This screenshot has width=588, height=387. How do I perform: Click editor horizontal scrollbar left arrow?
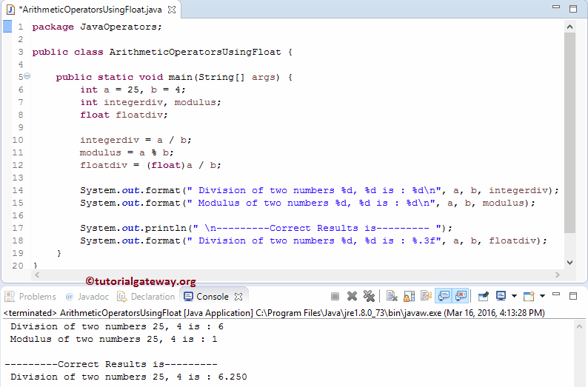click(37, 275)
